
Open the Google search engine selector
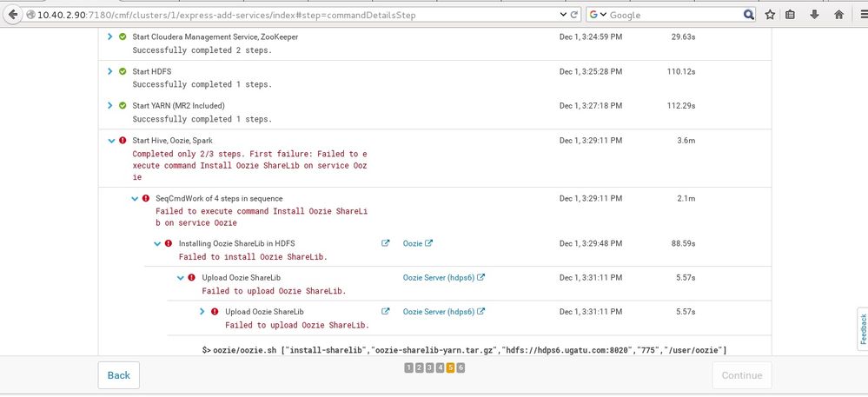(x=598, y=15)
